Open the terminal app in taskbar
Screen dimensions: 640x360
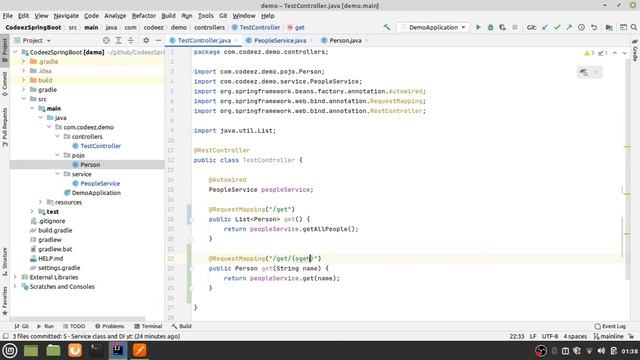click(x=96, y=351)
